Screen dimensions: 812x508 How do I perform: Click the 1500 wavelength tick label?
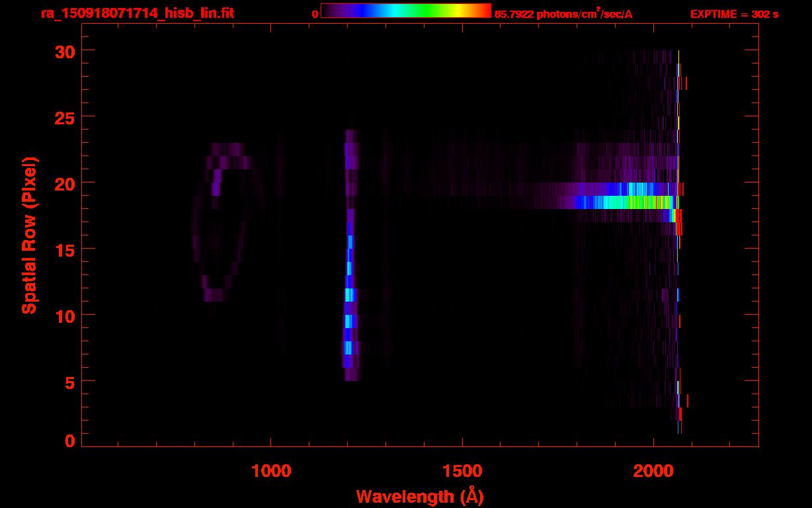[x=462, y=470]
